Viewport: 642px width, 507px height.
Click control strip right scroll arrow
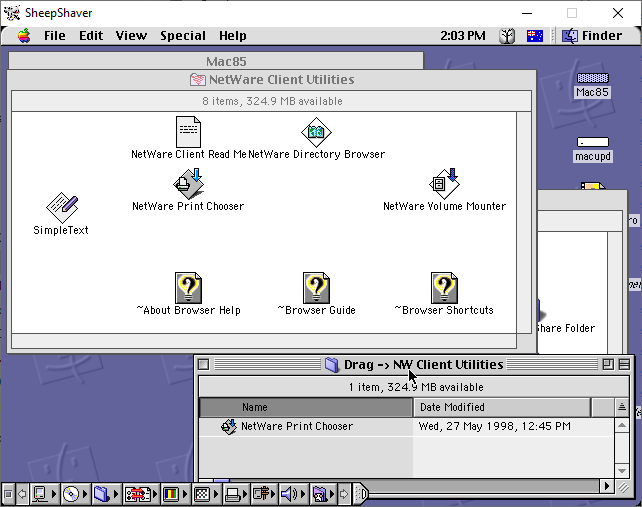pos(344,494)
